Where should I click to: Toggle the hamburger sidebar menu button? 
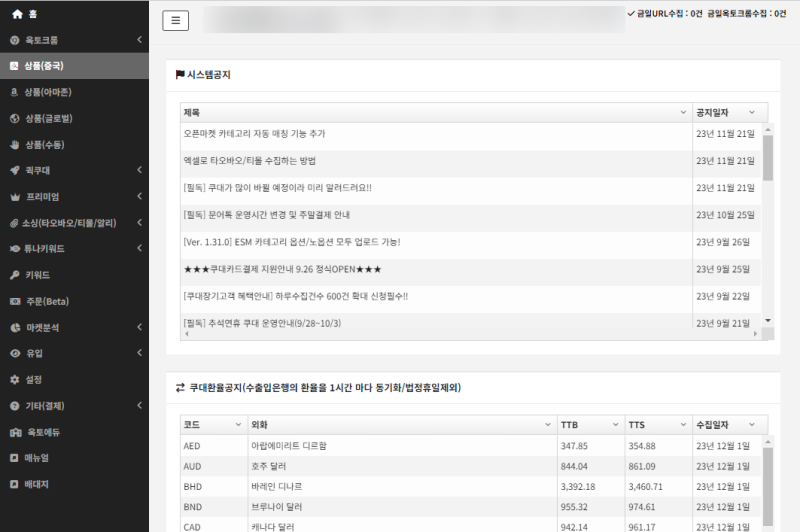coord(176,20)
